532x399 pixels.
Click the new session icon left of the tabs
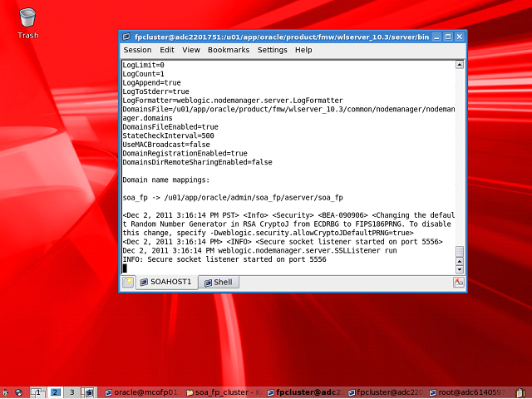point(128,282)
